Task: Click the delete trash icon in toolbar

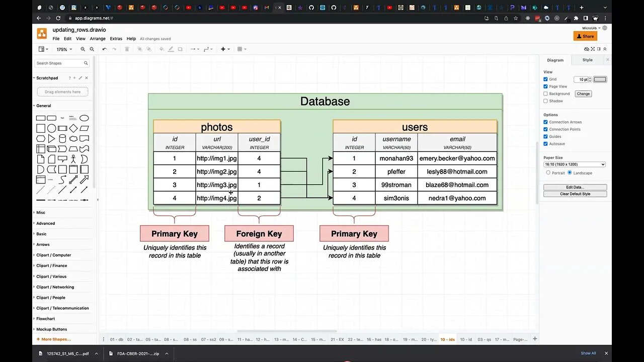Action: [127, 49]
